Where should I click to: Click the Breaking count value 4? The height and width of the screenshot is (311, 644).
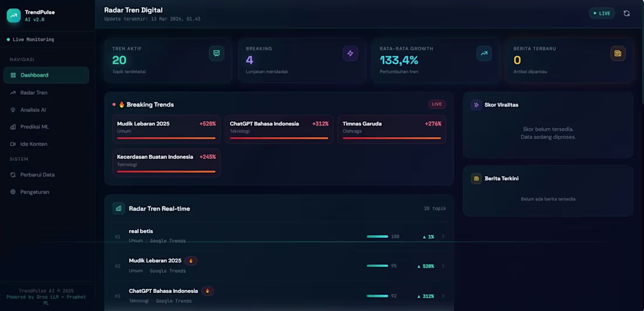[x=249, y=60]
